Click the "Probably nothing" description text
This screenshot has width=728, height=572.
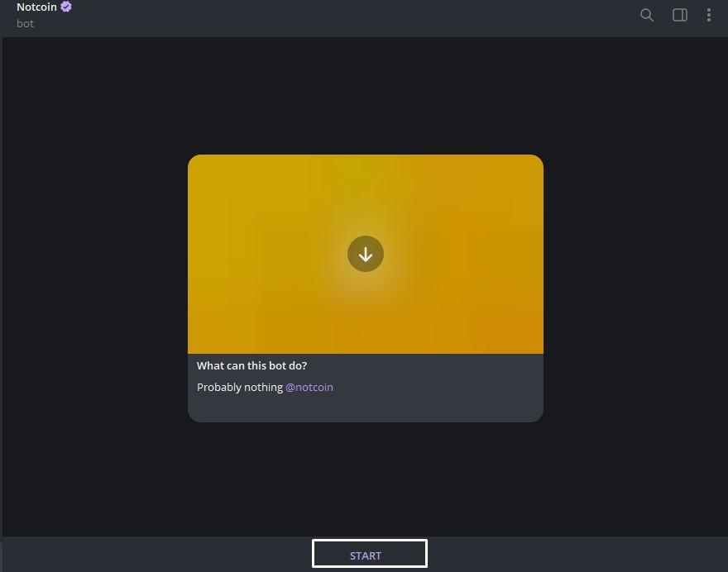[x=240, y=388]
